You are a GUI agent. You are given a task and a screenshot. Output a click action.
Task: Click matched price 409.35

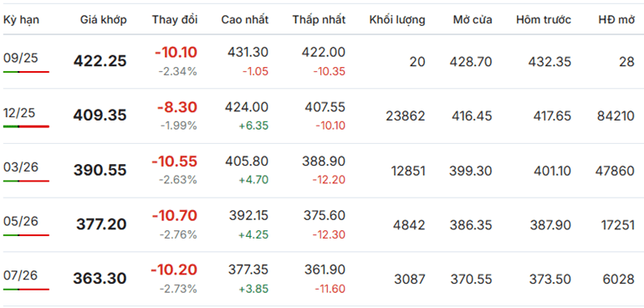click(100, 116)
